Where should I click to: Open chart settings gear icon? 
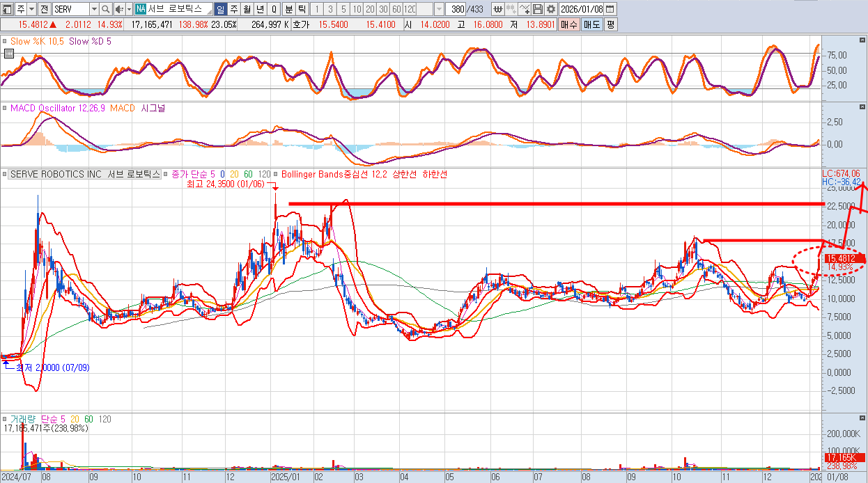551,9
